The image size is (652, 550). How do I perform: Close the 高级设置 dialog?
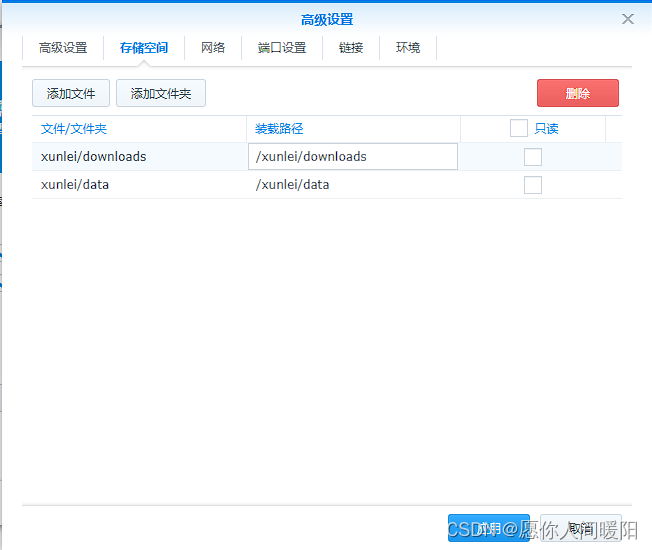[627, 19]
